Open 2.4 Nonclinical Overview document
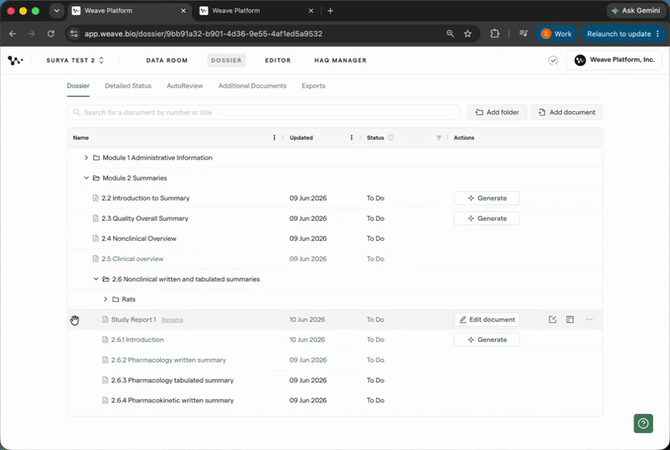 pos(139,238)
